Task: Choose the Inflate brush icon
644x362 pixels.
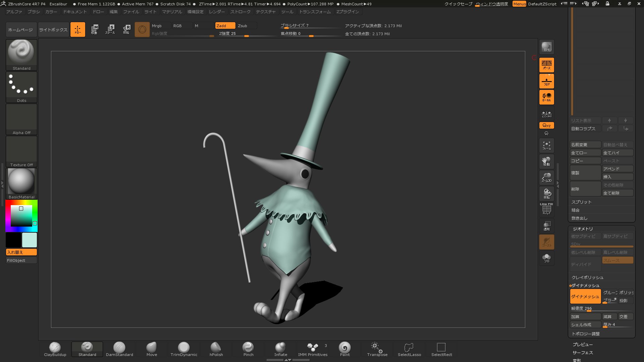Action: [280, 349]
